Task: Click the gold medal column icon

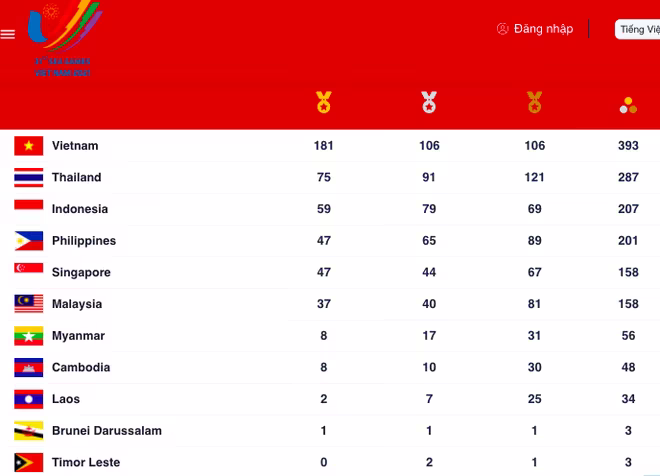Action: (323, 102)
